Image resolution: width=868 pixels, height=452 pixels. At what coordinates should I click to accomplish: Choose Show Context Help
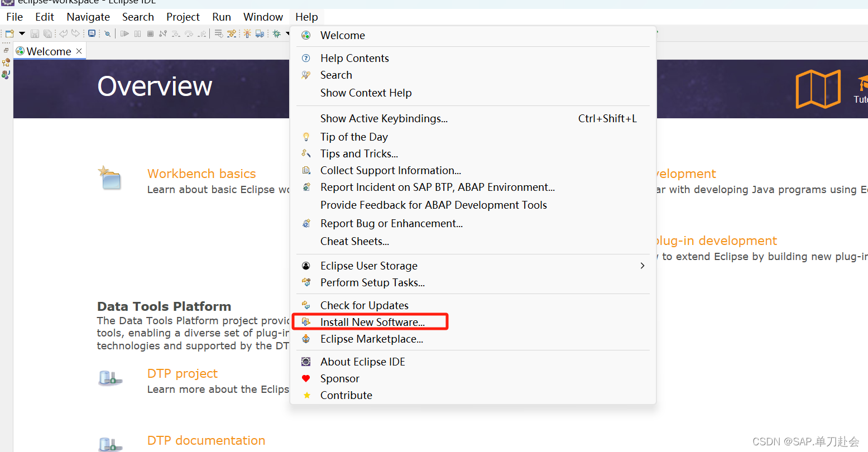coord(473,93)
